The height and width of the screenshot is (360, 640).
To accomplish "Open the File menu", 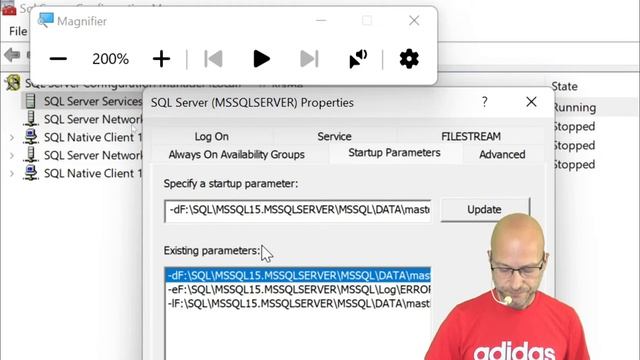I will click(18, 31).
